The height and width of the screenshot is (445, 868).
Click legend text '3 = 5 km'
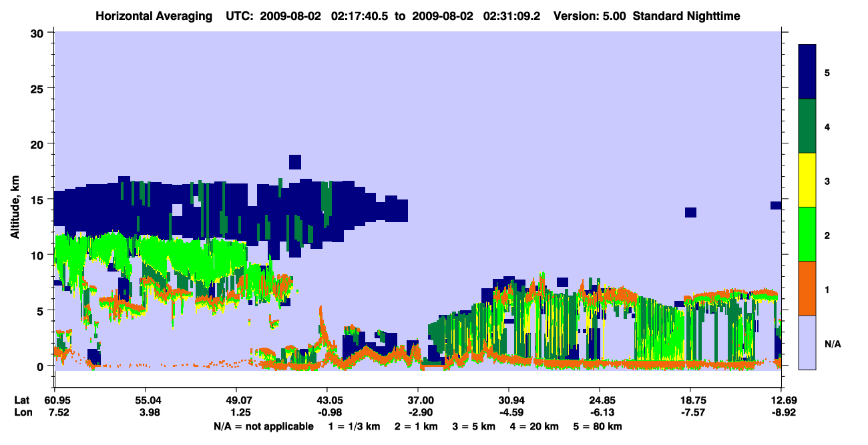pos(473,426)
